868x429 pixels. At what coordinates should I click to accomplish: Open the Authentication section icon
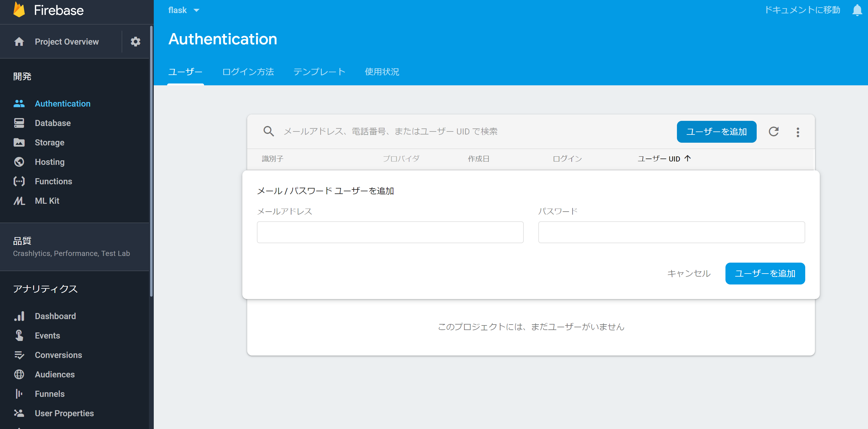click(x=19, y=104)
